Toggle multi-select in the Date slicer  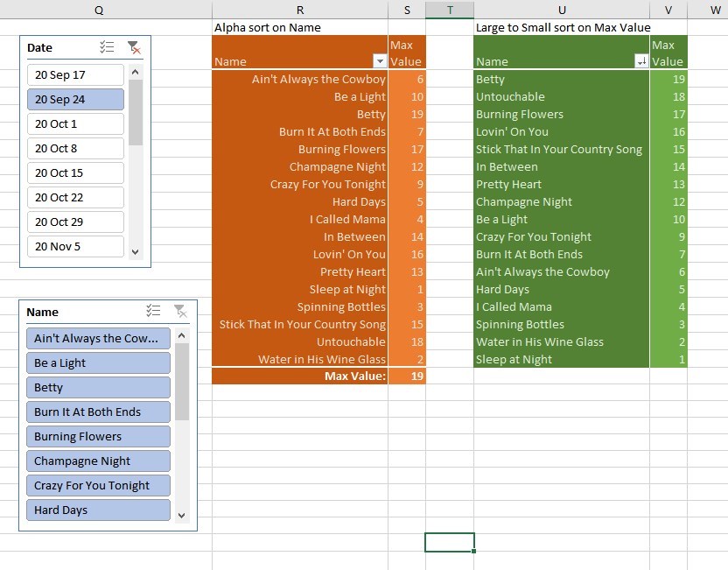click(x=107, y=47)
